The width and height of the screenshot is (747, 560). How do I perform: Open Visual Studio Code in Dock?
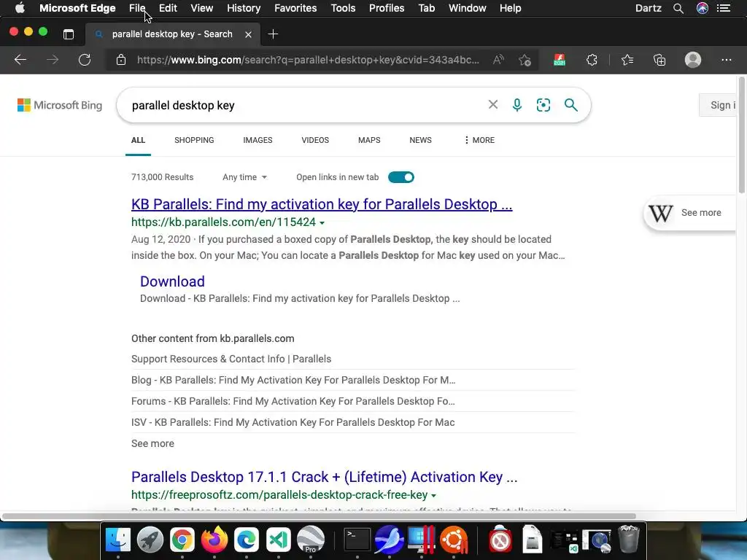coord(278,540)
